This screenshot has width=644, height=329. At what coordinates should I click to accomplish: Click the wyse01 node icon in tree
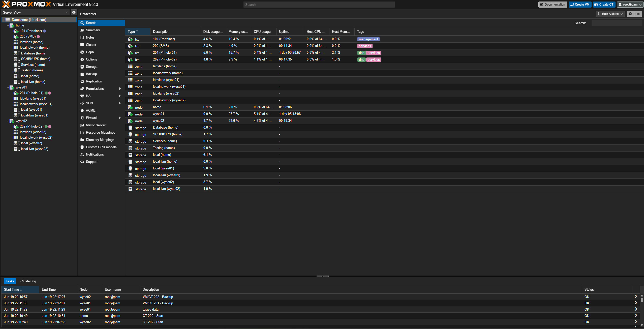[x=12, y=87]
